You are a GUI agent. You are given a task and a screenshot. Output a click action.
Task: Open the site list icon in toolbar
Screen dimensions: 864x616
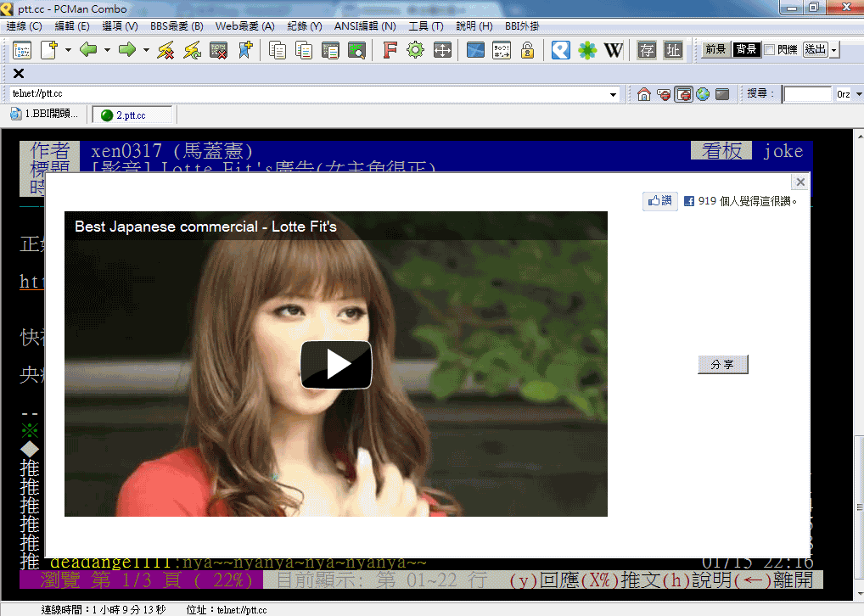pos(22,50)
